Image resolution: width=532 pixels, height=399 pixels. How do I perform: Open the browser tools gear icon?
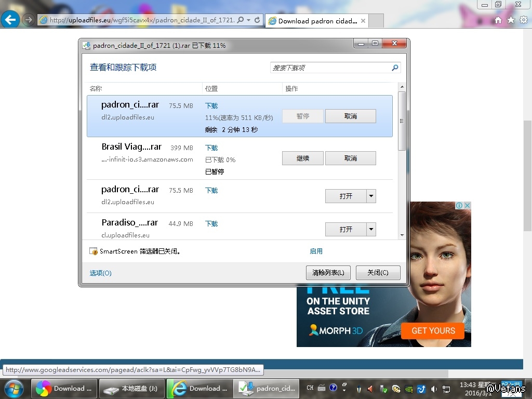pos(524,20)
